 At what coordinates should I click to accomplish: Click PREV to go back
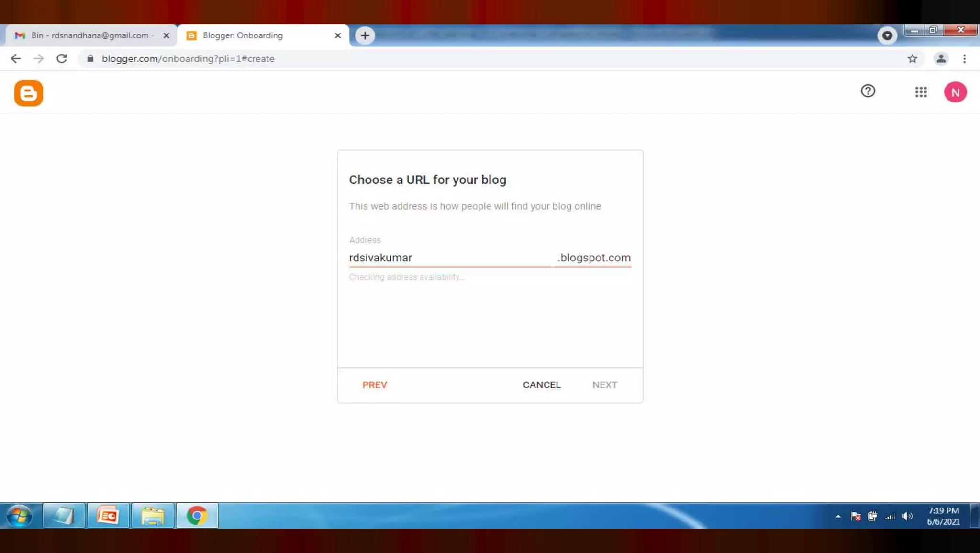[x=374, y=385]
